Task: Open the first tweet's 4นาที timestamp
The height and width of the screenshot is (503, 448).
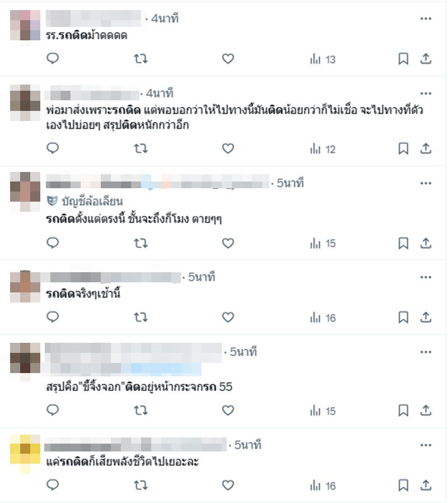Action: [165, 18]
